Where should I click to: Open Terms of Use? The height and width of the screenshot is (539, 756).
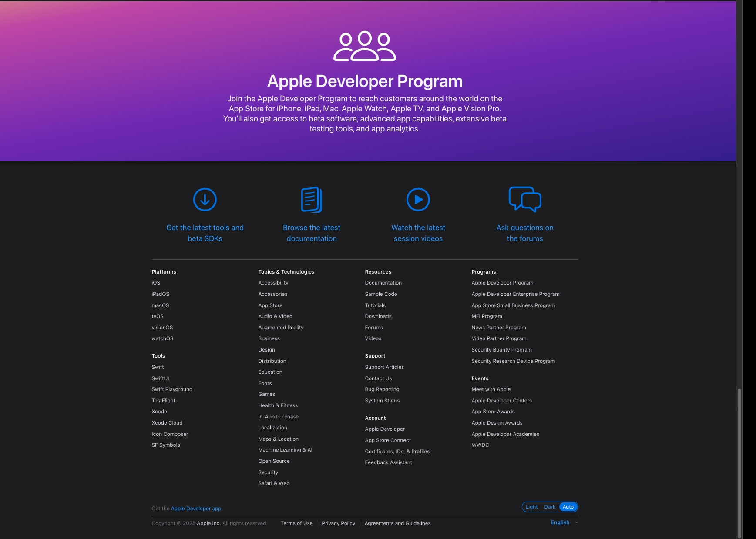[296, 523]
